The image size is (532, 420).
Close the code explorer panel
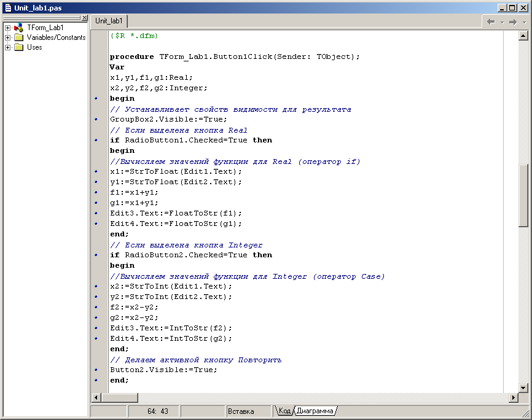85,18
